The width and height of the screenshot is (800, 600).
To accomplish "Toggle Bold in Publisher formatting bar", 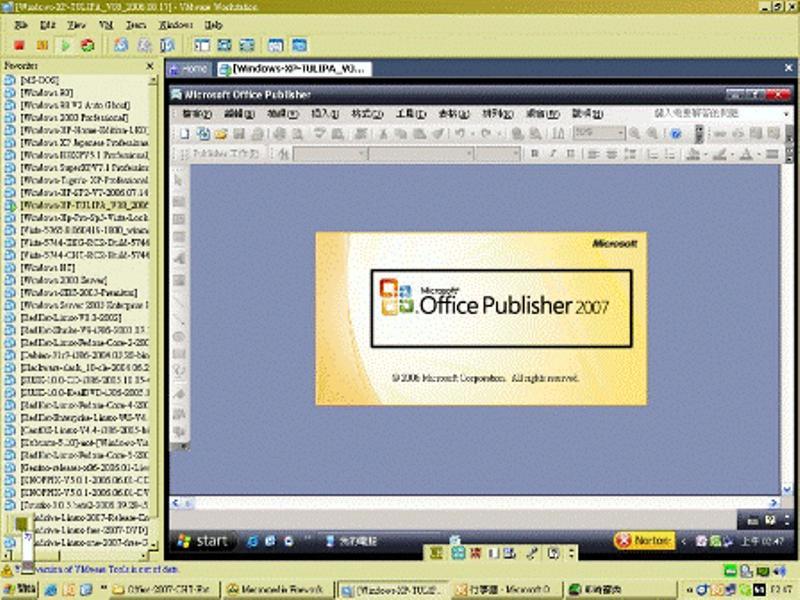I will [534, 154].
